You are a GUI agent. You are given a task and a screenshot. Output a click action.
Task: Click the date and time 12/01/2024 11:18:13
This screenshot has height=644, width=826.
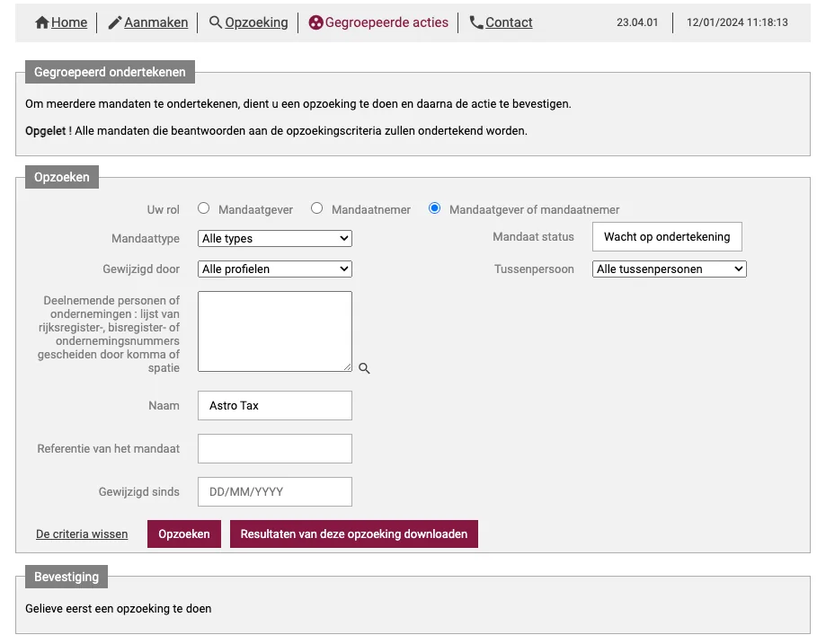click(737, 22)
